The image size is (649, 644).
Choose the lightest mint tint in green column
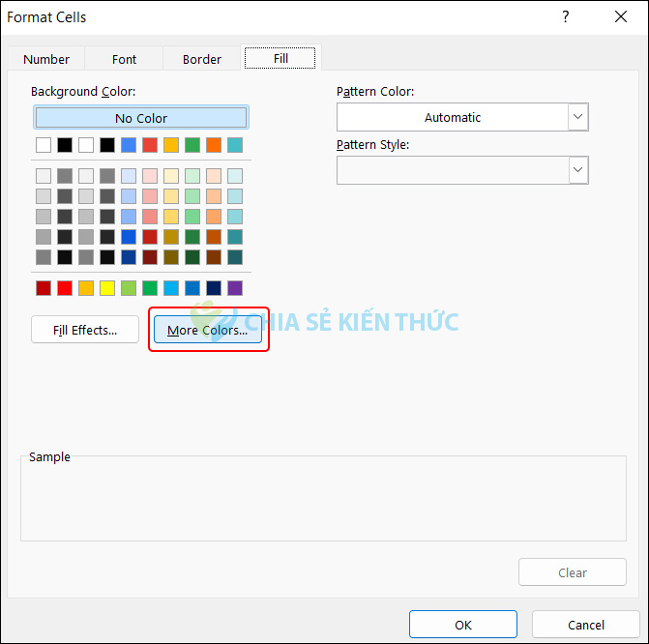(192, 176)
